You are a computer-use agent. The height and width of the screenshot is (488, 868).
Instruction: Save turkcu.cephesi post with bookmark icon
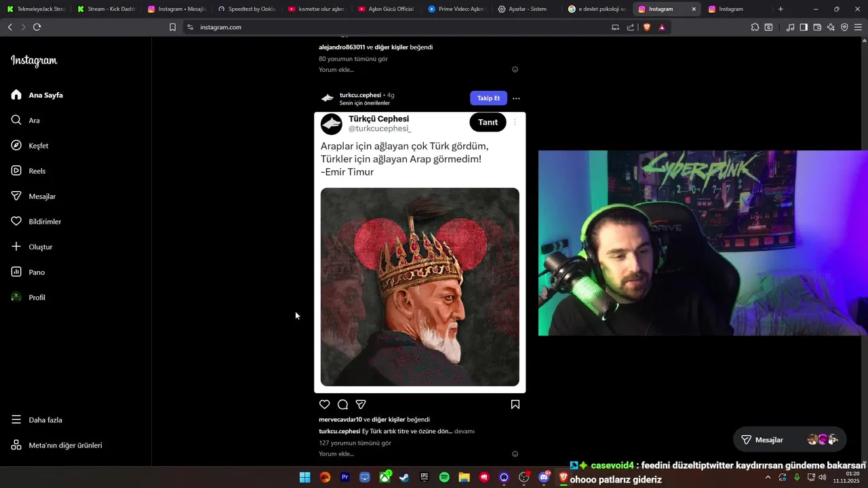pos(515,405)
